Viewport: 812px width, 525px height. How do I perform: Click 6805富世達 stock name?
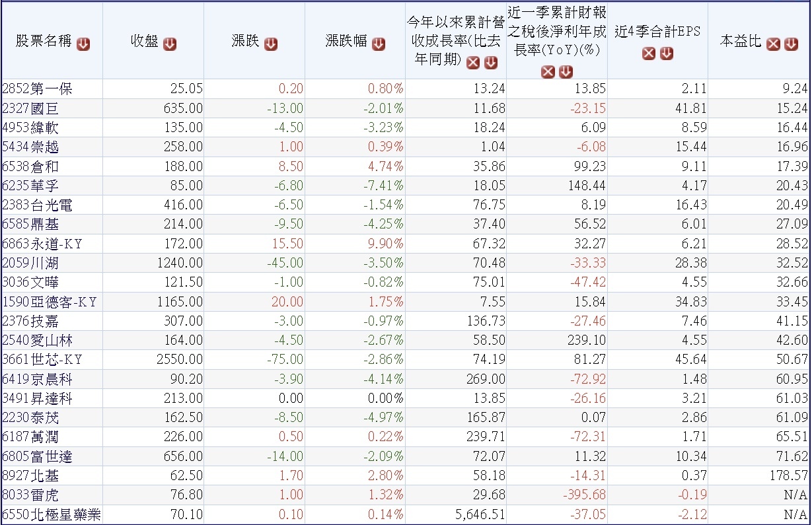(37, 456)
